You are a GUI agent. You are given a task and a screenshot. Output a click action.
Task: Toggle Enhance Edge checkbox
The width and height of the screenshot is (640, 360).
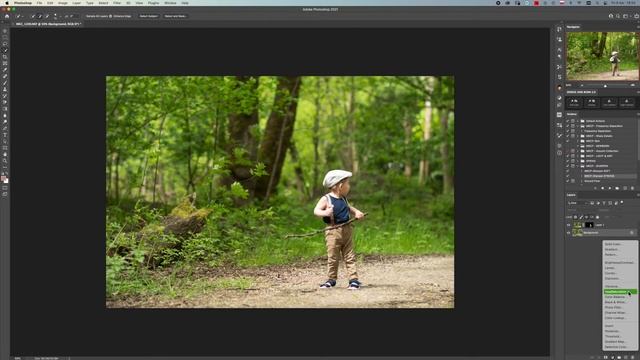[x=111, y=16]
